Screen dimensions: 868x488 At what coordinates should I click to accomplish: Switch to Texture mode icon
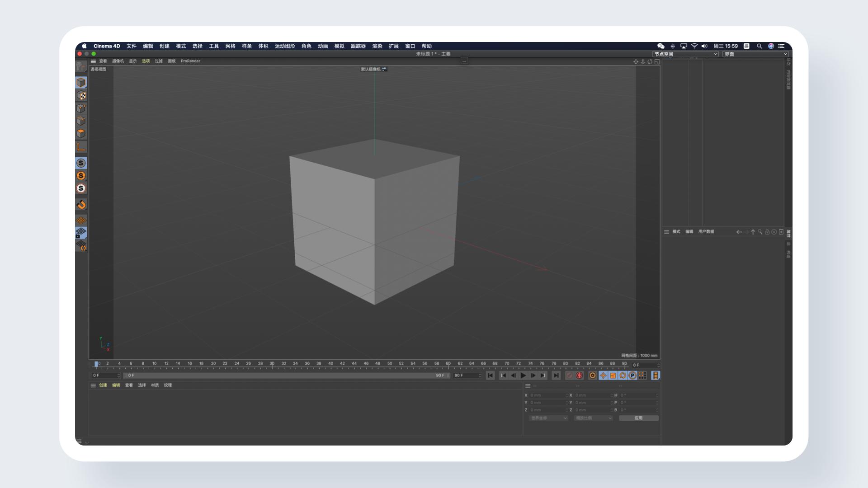[81, 96]
